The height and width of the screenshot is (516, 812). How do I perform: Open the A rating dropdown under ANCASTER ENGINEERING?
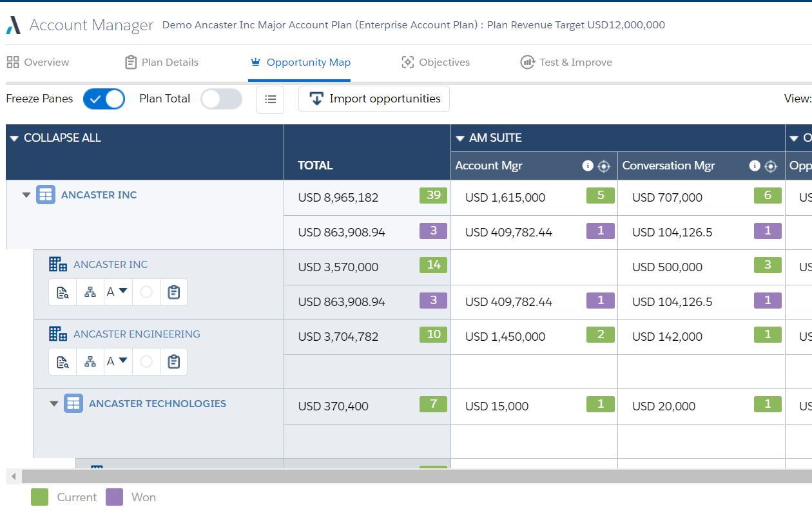[x=117, y=361]
